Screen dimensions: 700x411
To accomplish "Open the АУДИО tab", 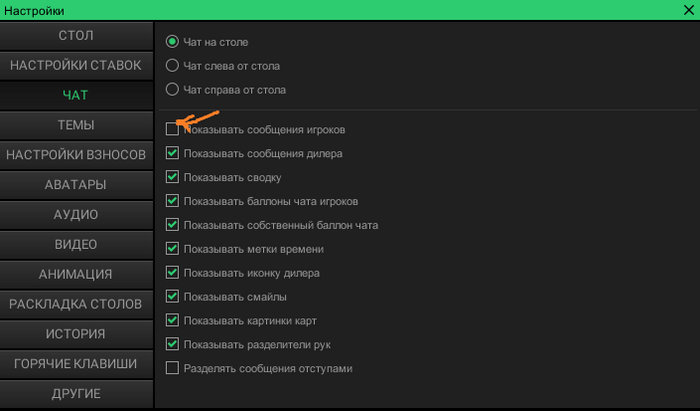I will click(x=77, y=214).
